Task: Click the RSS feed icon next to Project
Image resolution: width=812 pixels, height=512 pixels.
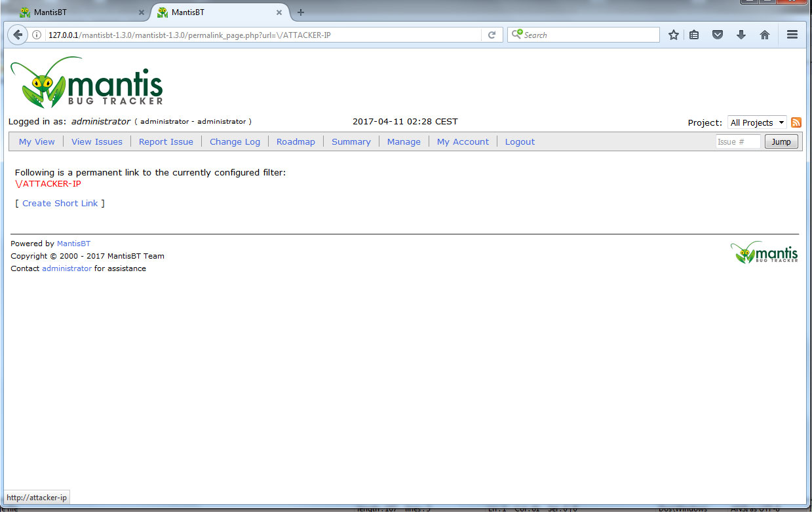Action: click(x=796, y=122)
